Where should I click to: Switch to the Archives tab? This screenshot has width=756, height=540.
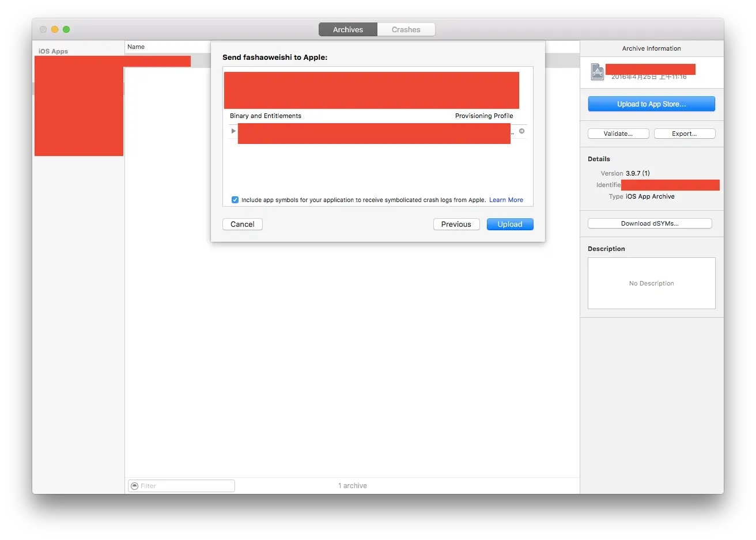(x=348, y=29)
